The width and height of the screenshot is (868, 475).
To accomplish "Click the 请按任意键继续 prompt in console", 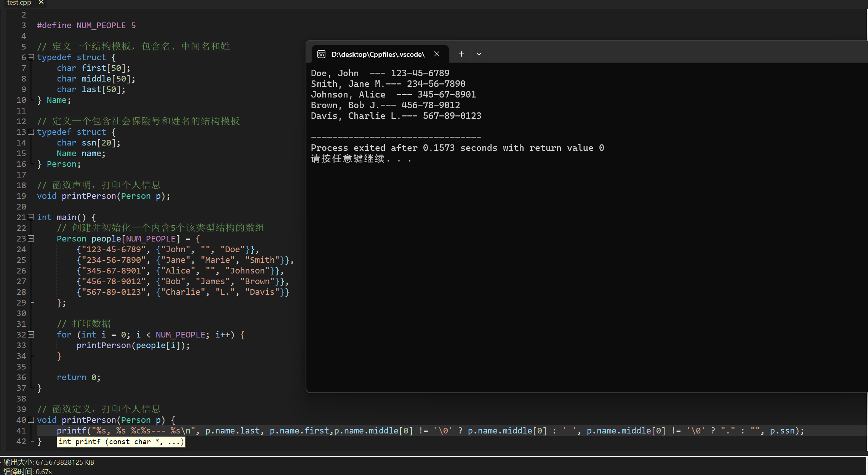I will tap(361, 158).
